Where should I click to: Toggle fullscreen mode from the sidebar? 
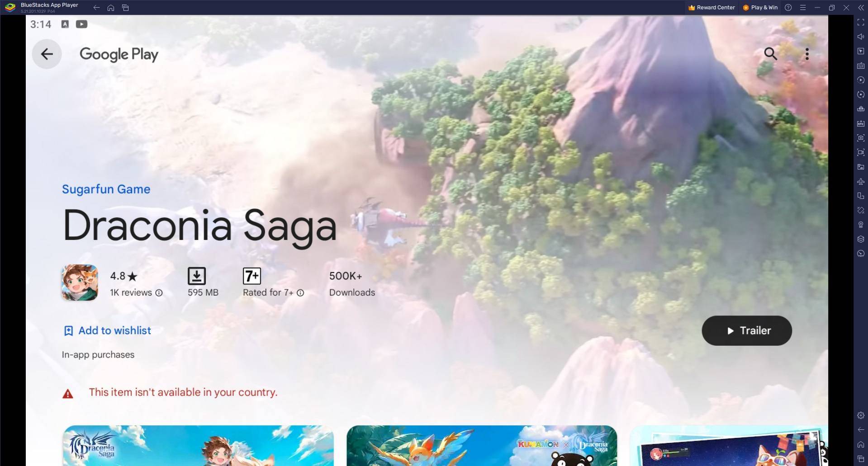click(x=860, y=23)
